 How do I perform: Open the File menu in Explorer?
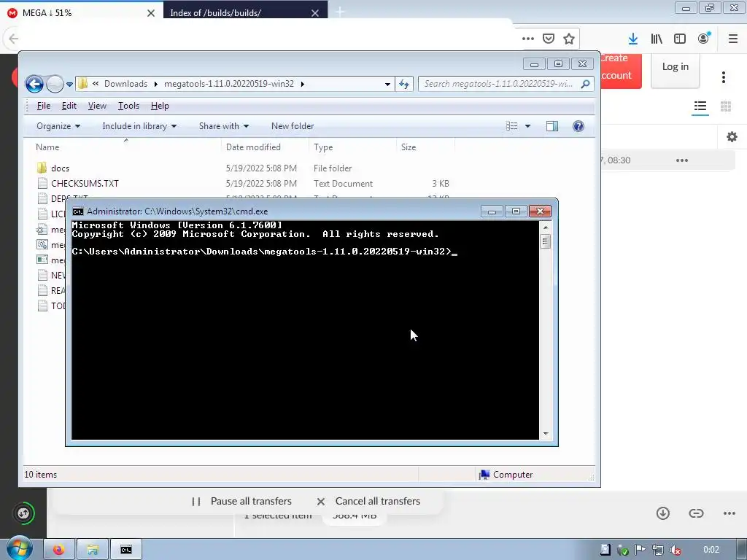[43, 106]
